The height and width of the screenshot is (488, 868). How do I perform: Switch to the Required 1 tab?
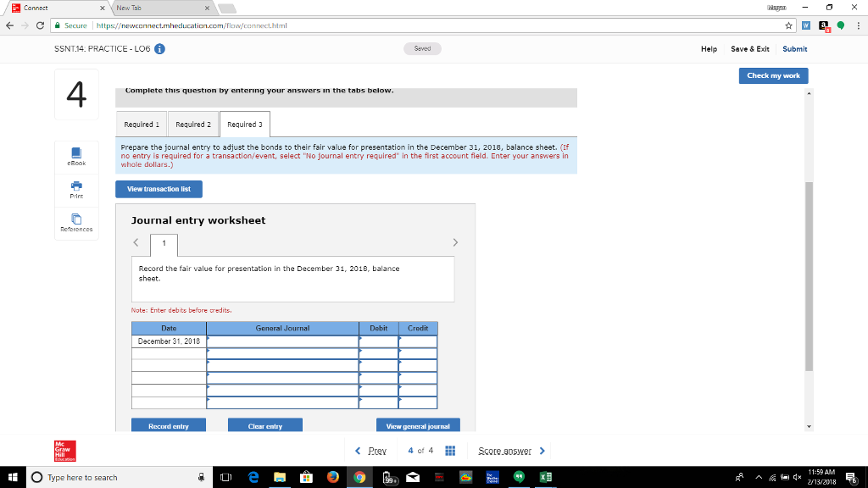142,125
